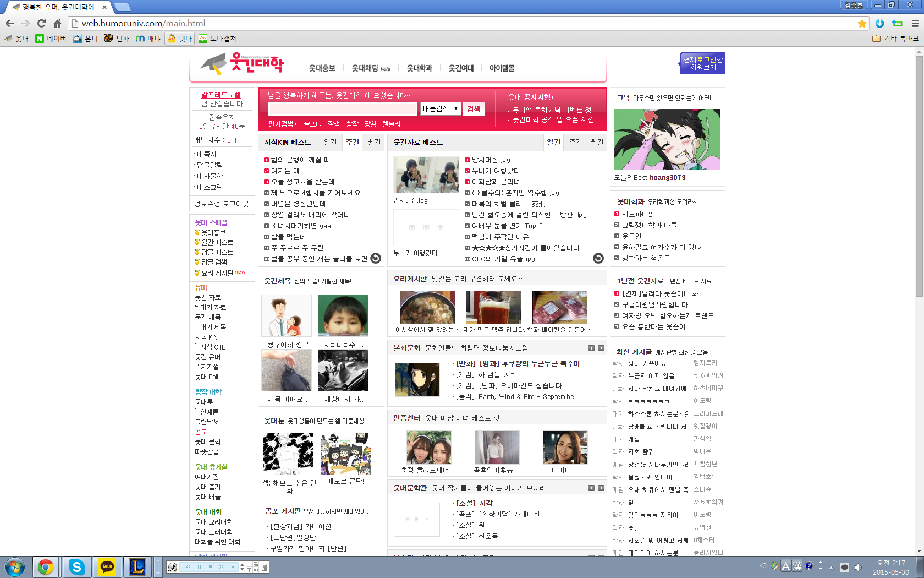924x578 pixels.
Task: Click the page's vertical scrollbar thumb
Action: coord(919,176)
